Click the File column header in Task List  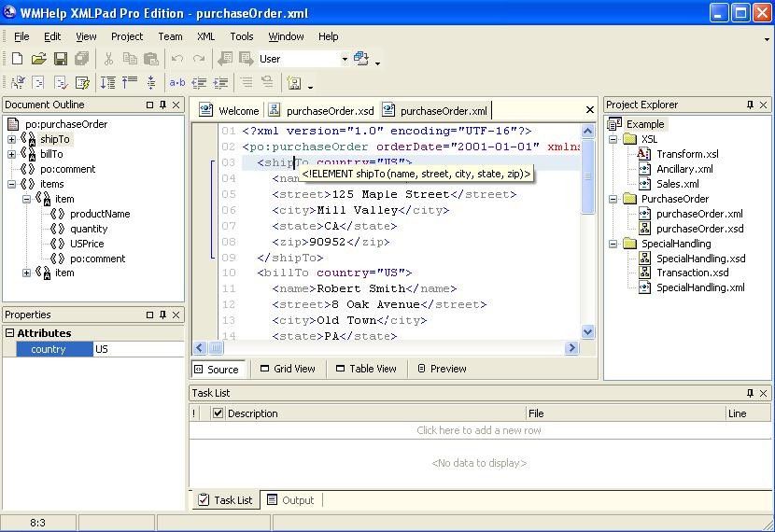coord(625,413)
